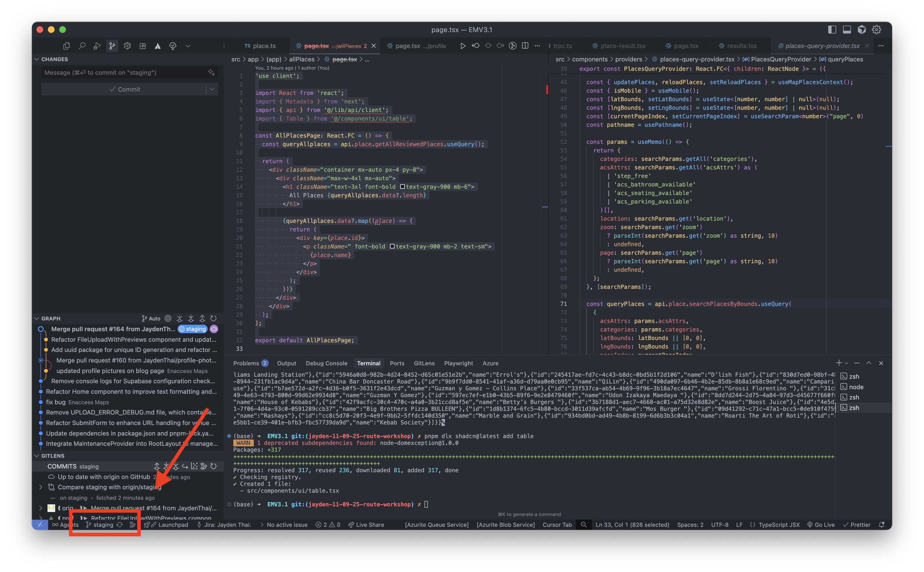Maximize the panel with up chevron
924x572 pixels.
[869, 363]
